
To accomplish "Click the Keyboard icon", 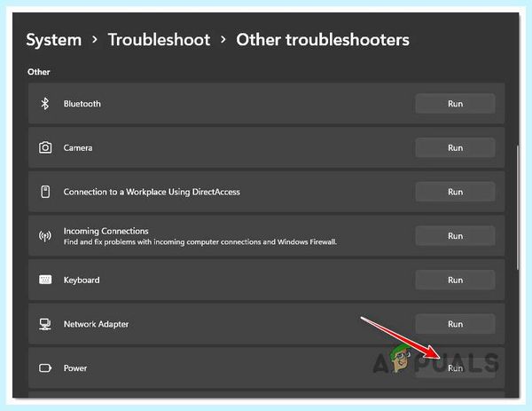I will [x=45, y=280].
